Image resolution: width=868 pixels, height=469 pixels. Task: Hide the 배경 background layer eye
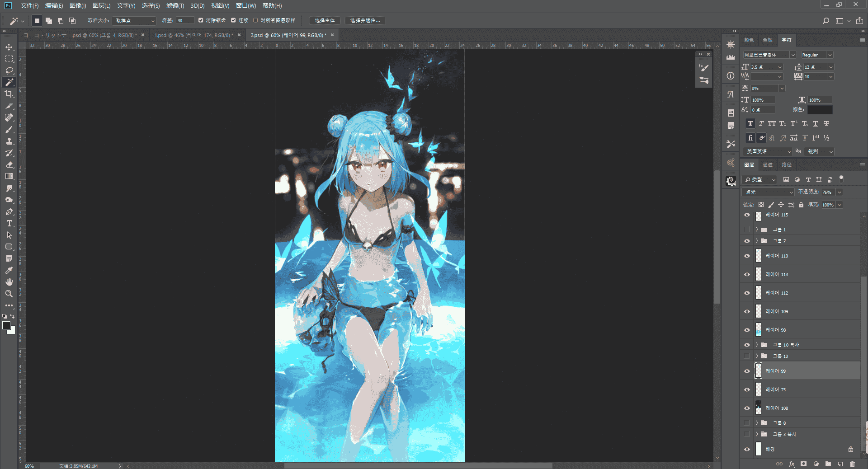click(747, 449)
